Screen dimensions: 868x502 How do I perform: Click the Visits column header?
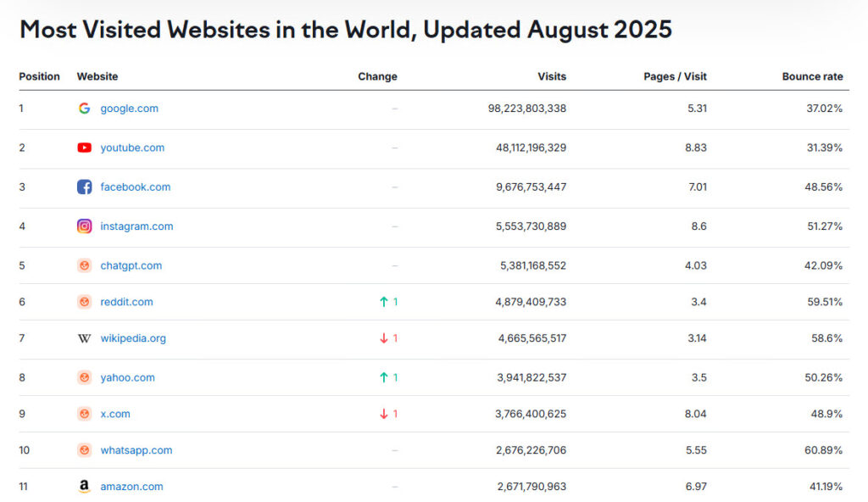[552, 76]
